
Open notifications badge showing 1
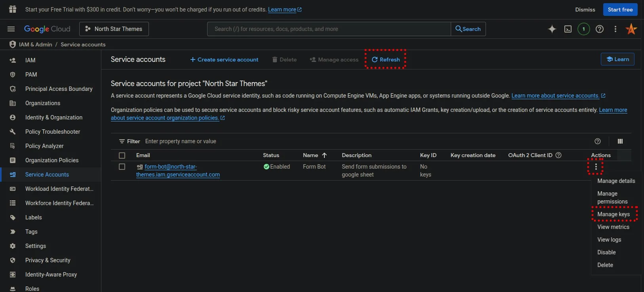[x=583, y=29]
